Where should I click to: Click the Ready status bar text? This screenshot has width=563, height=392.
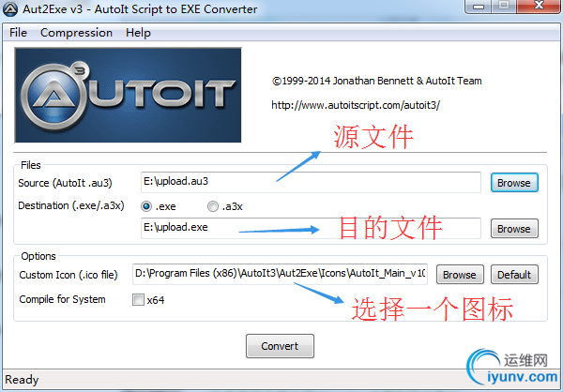coord(22,380)
